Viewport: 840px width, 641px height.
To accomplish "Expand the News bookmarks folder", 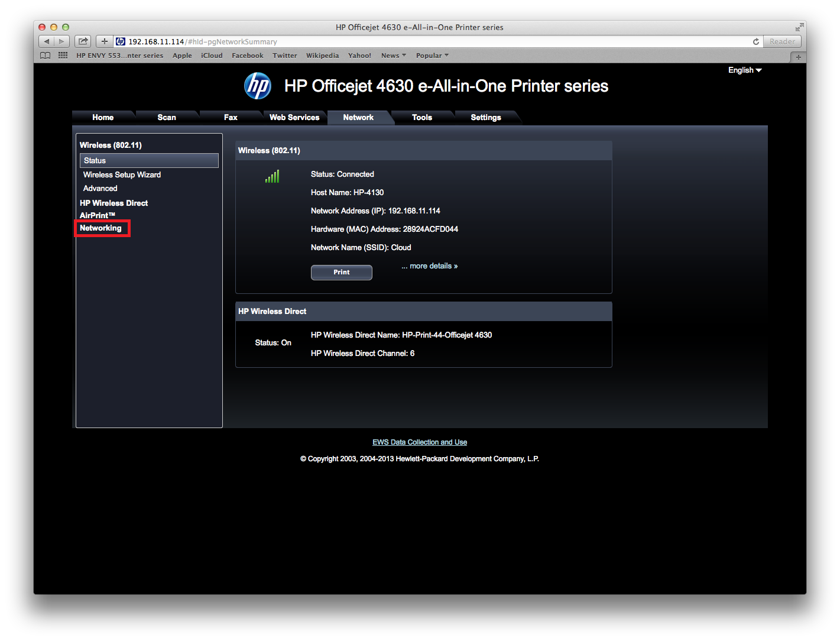I will [x=394, y=56].
